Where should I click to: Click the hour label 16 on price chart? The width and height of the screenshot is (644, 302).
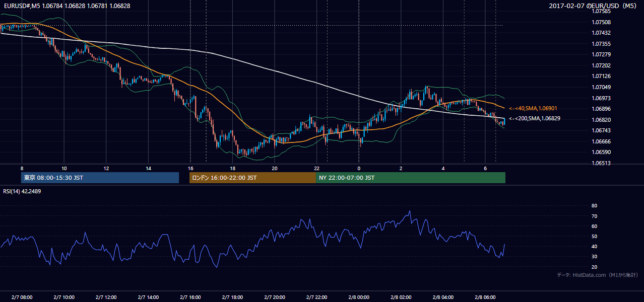point(190,168)
